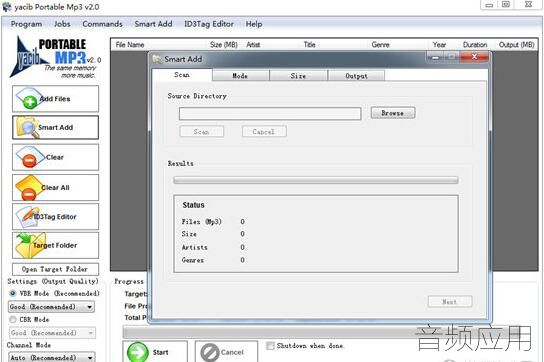Click Open Target Folder button
The height and width of the screenshot is (362, 544).
[55, 269]
